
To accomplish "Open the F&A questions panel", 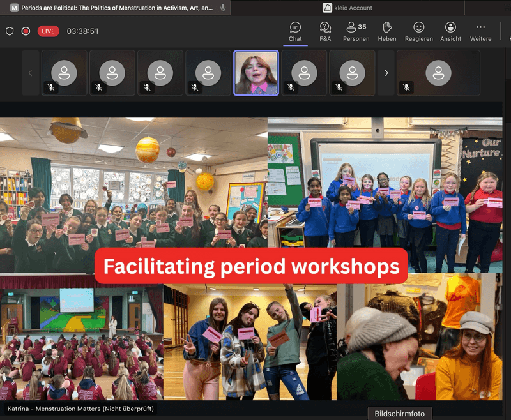I will [325, 31].
